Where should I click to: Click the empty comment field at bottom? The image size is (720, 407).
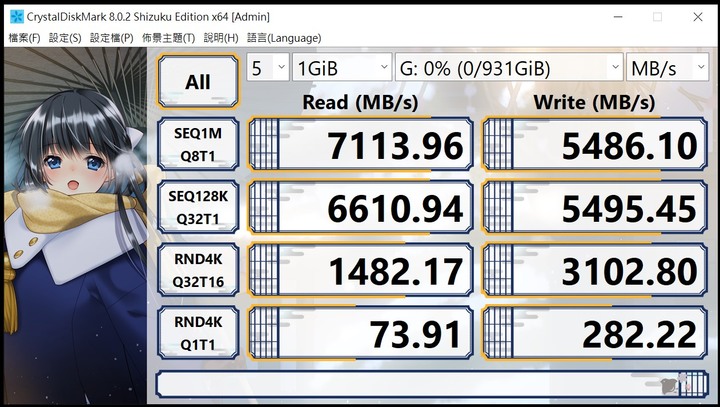coord(432,384)
